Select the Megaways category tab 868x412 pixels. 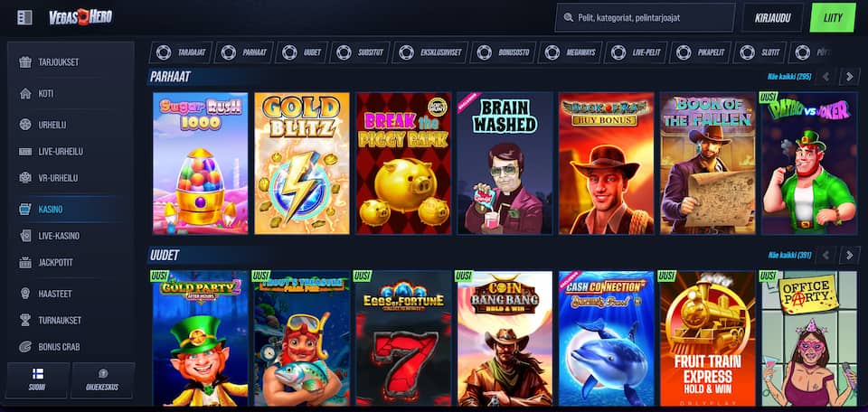568,52
